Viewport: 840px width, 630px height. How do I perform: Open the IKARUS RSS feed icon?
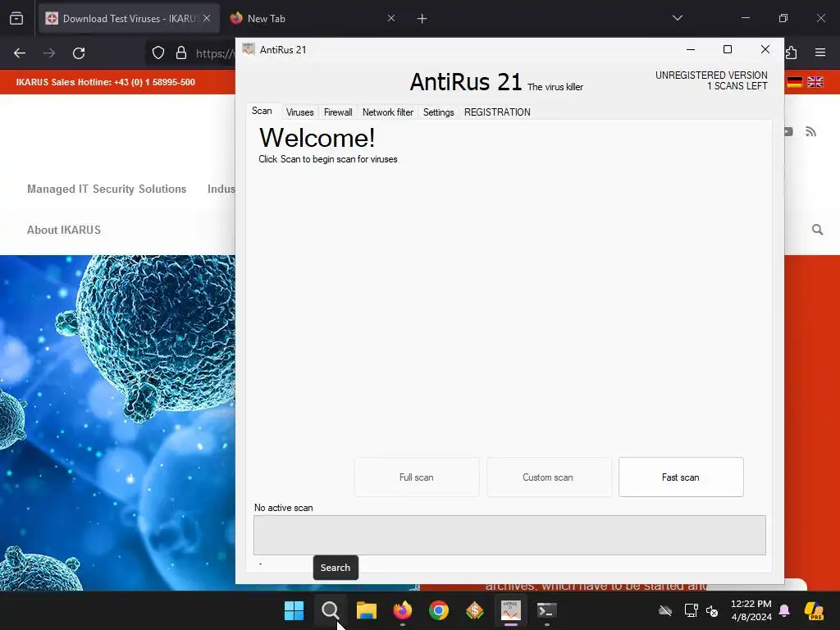click(x=810, y=132)
